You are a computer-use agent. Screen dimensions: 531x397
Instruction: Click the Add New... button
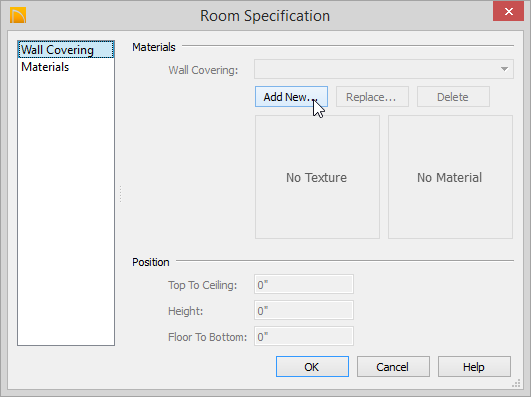[x=291, y=97]
